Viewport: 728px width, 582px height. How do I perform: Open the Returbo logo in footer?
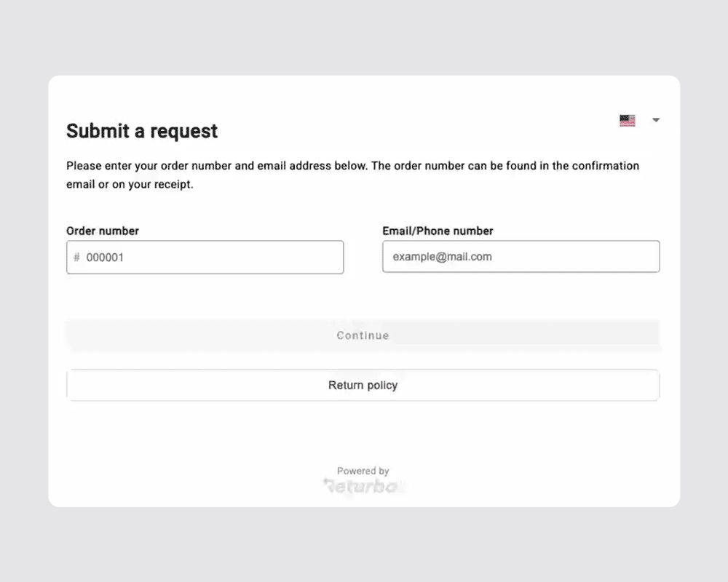363,486
